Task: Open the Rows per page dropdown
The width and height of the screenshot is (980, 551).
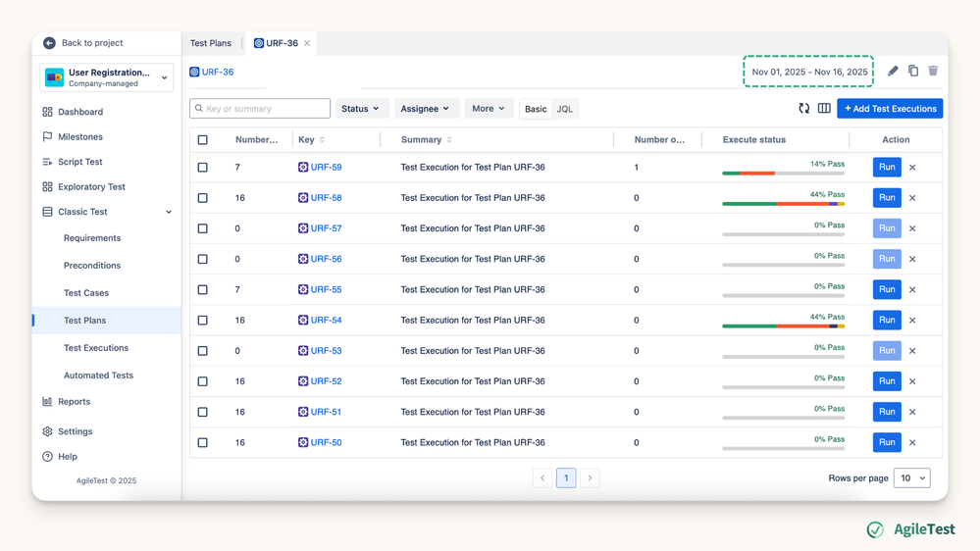Action: (912, 477)
